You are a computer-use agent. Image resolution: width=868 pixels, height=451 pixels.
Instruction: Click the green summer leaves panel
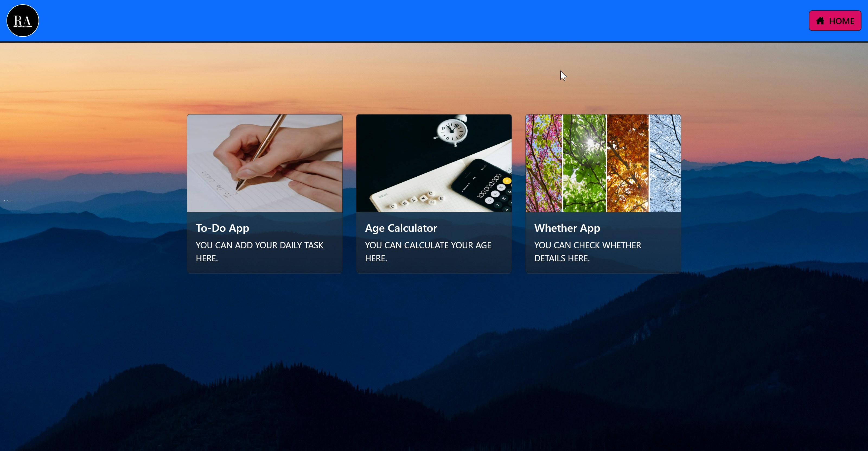coord(584,163)
